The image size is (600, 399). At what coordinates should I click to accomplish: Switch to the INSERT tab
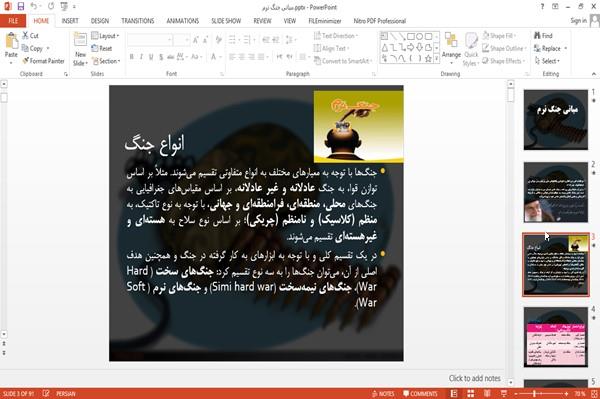click(70, 21)
